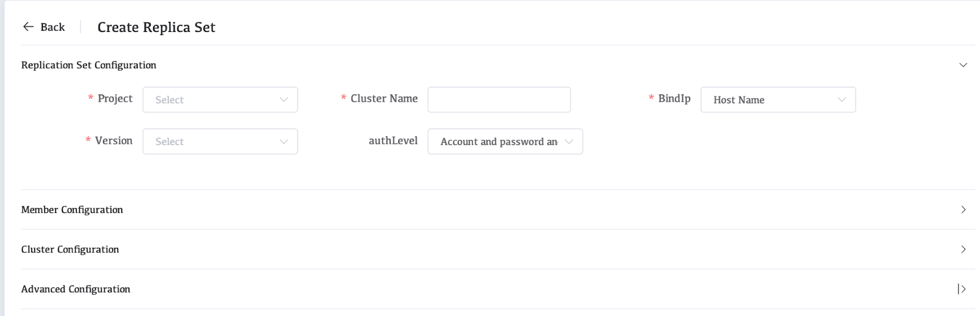
Task: Expand the Advanced Configuration section title
Action: (x=76, y=289)
